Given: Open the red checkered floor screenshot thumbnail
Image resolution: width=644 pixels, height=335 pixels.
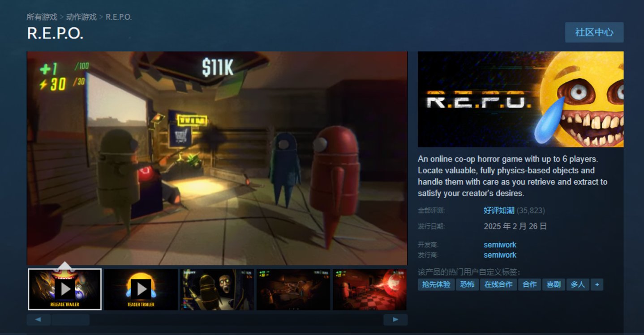Looking at the screenshot, I should click(369, 289).
